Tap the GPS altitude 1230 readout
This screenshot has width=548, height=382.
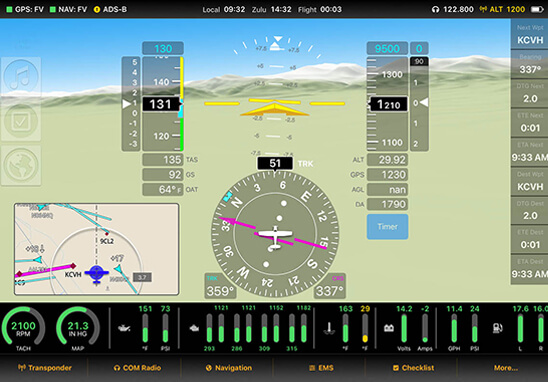click(x=387, y=174)
